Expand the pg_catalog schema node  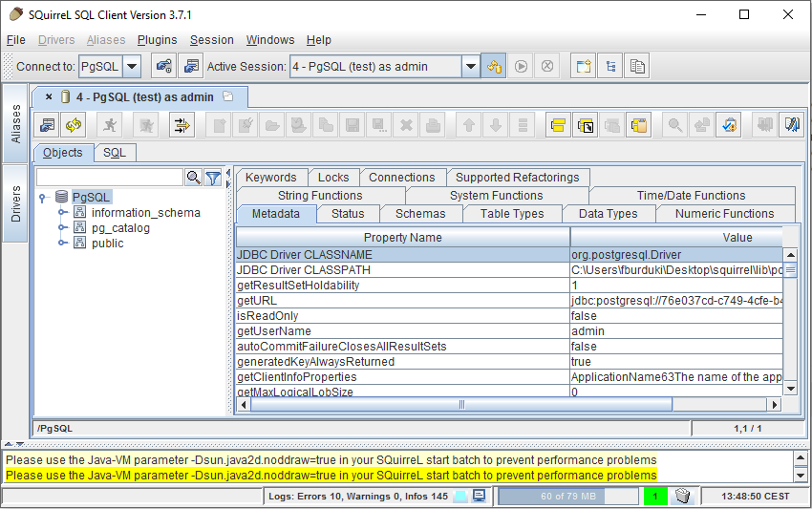63,228
